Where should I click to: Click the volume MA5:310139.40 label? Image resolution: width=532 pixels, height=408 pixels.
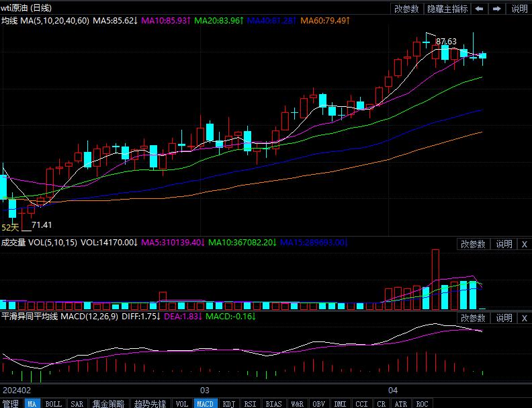tap(173, 243)
